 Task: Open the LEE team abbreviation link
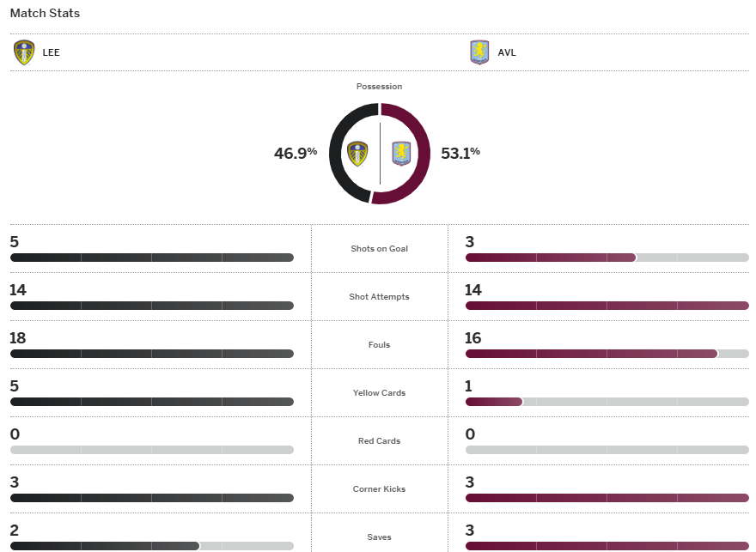click(52, 53)
